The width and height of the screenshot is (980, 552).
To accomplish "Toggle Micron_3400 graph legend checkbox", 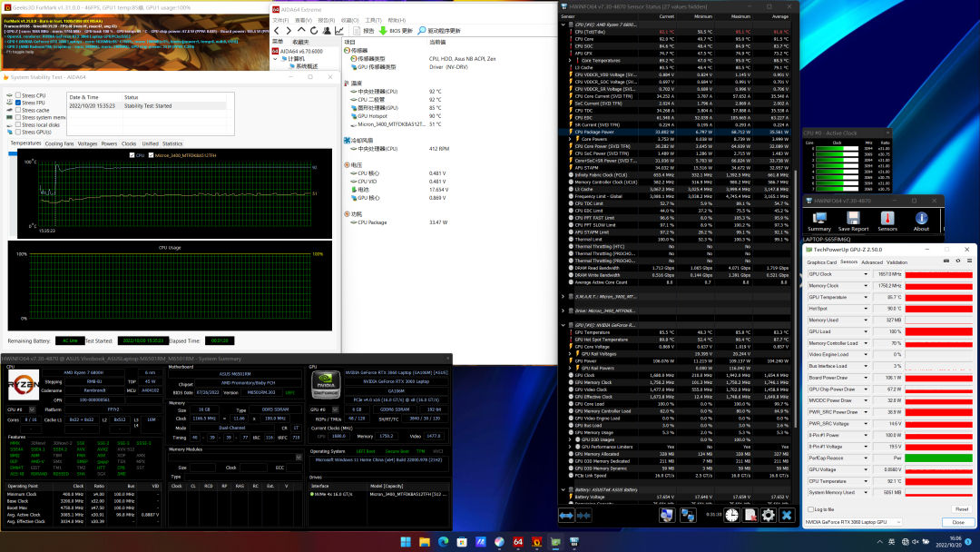I will [x=152, y=155].
